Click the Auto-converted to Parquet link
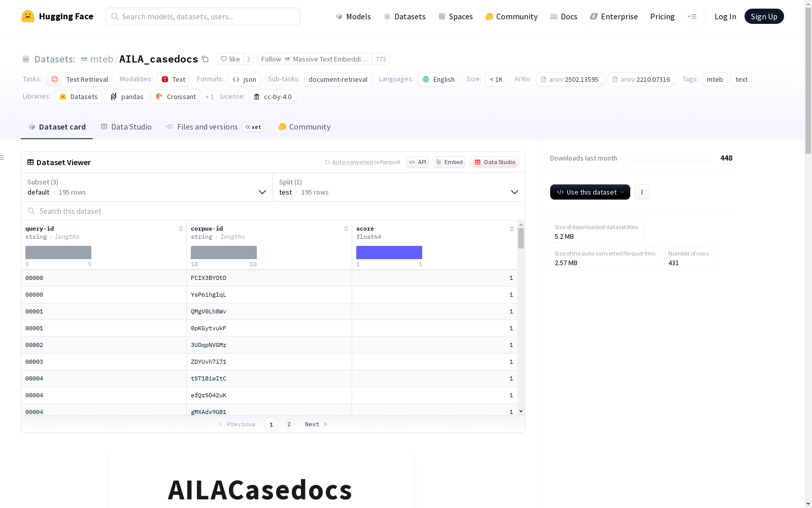The image size is (812, 508). tap(366, 162)
